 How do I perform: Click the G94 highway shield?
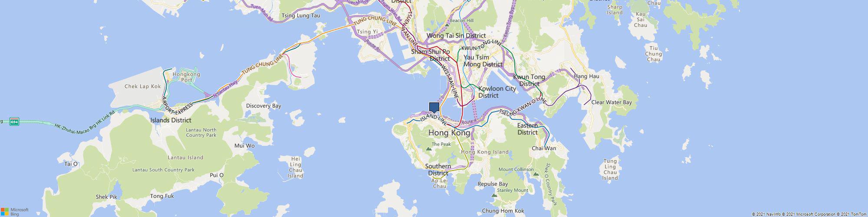[x=15, y=122]
